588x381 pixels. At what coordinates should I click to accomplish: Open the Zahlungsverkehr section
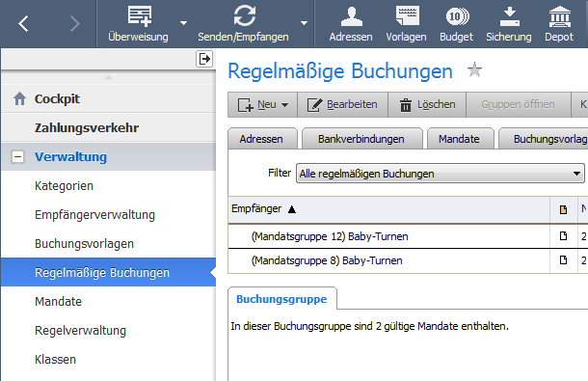pos(108,127)
